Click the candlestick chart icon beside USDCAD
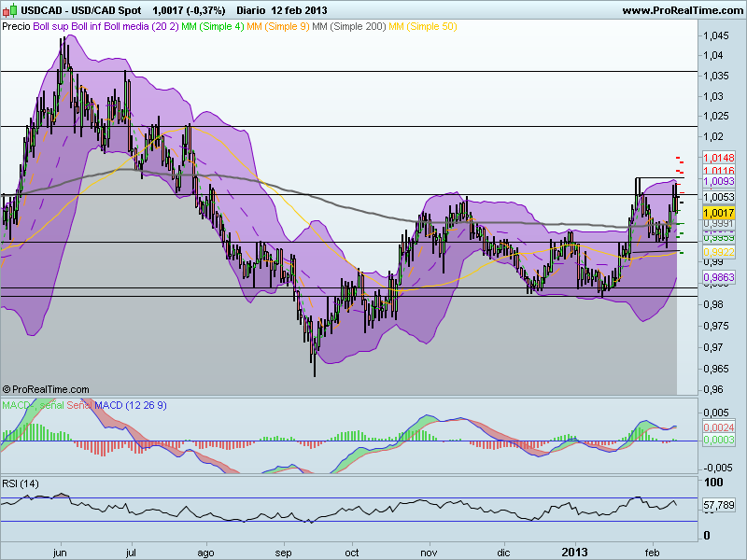This screenshot has height=560, width=747. [10, 9]
